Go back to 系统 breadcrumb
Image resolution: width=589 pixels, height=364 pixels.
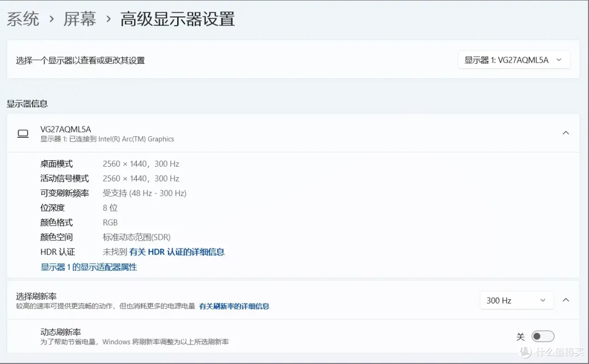pyautogui.click(x=23, y=19)
